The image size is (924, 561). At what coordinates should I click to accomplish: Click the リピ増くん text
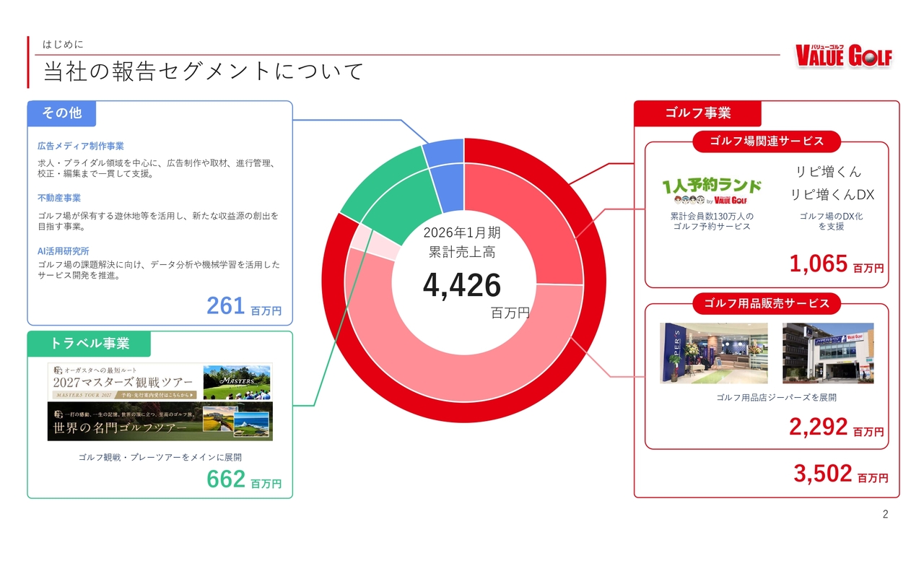coord(829,172)
